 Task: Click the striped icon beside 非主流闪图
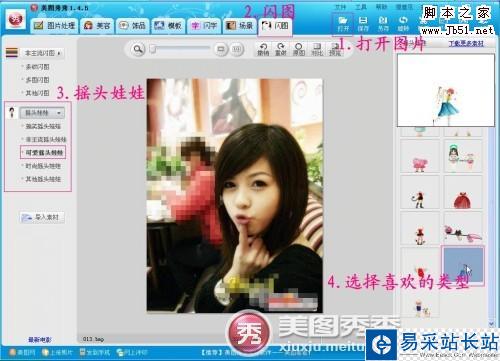[x=12, y=53]
